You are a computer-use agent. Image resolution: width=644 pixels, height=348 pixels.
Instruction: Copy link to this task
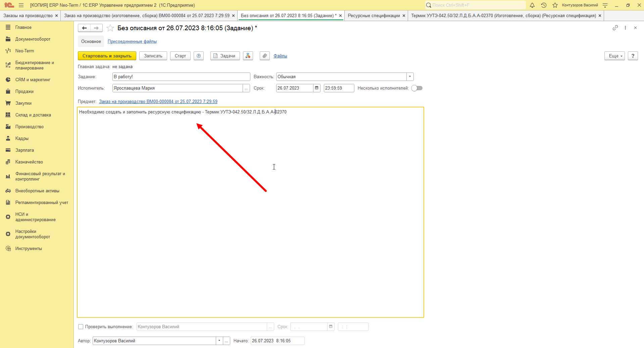coord(615,28)
